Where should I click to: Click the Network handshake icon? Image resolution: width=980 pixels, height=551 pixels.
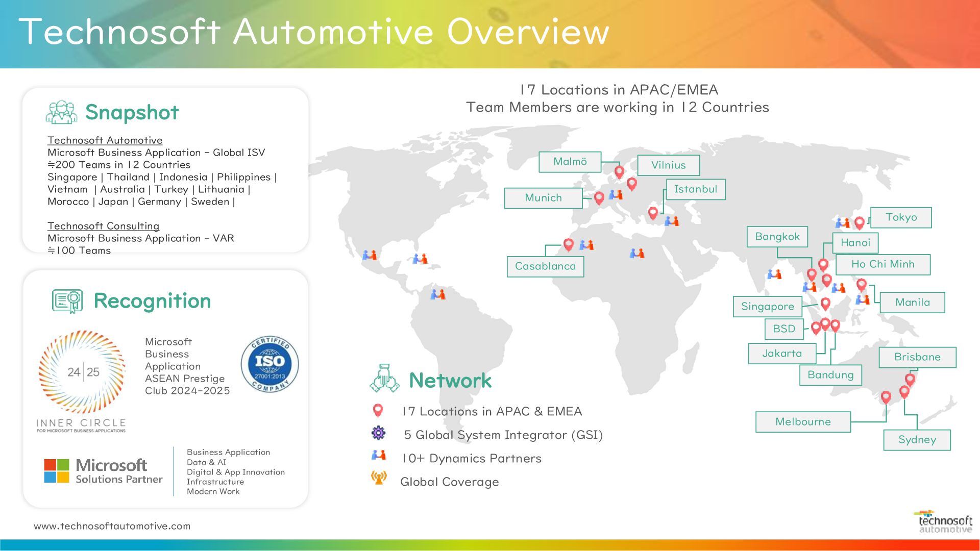[385, 378]
